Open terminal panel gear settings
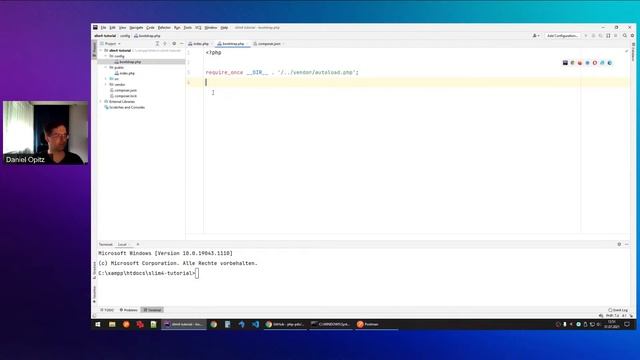640x360 pixels. point(619,244)
